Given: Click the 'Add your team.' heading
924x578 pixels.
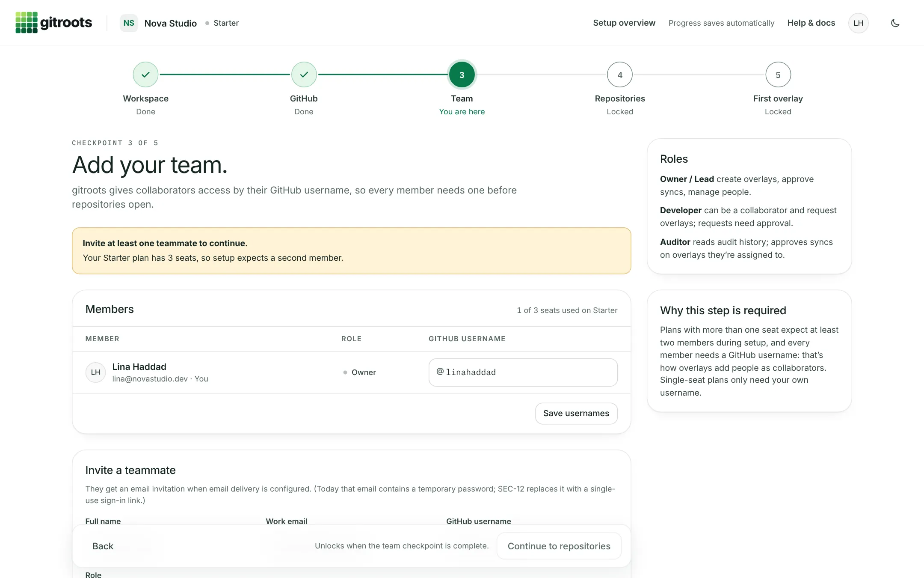Looking at the screenshot, I should coord(150,165).
